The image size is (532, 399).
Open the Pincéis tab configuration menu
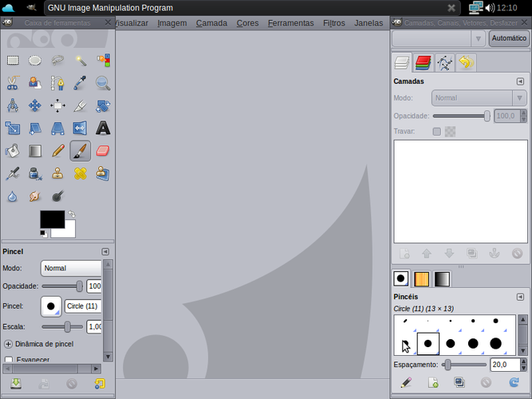[520, 297]
